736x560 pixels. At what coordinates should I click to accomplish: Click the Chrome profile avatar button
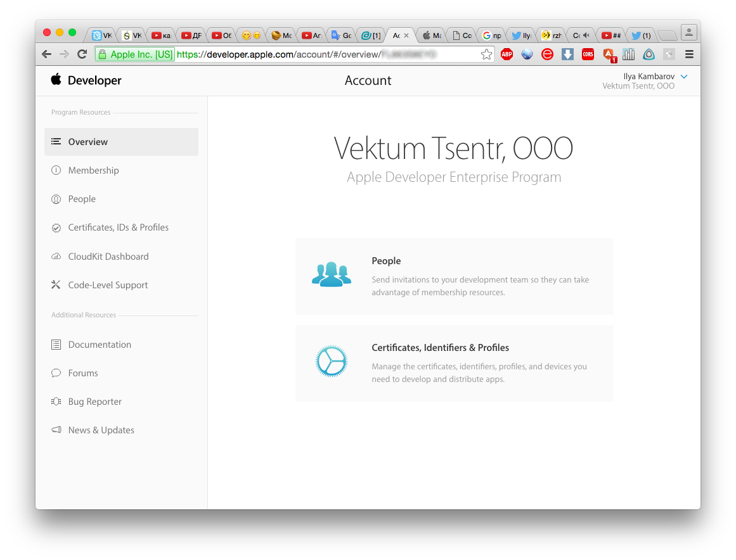(x=689, y=32)
